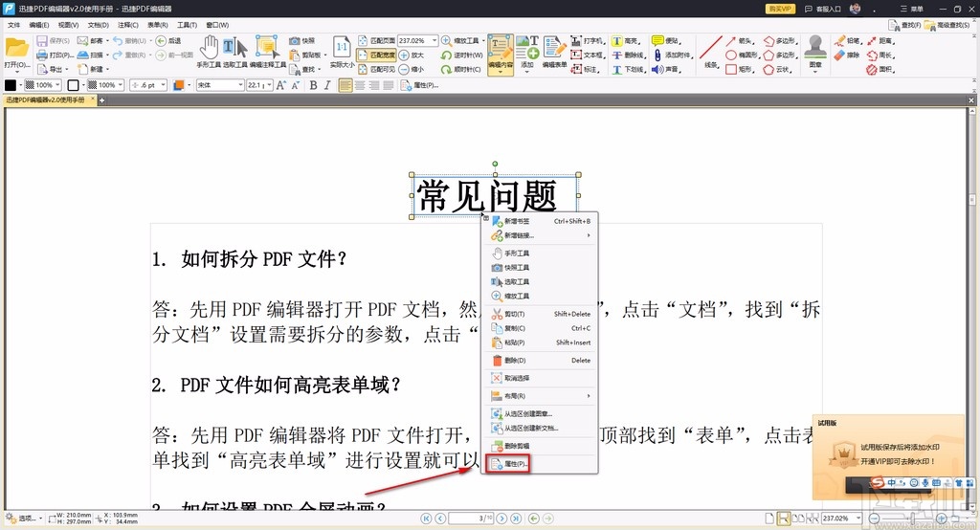Choose 属性(P) in the context menu
980x530 pixels.
(508, 464)
